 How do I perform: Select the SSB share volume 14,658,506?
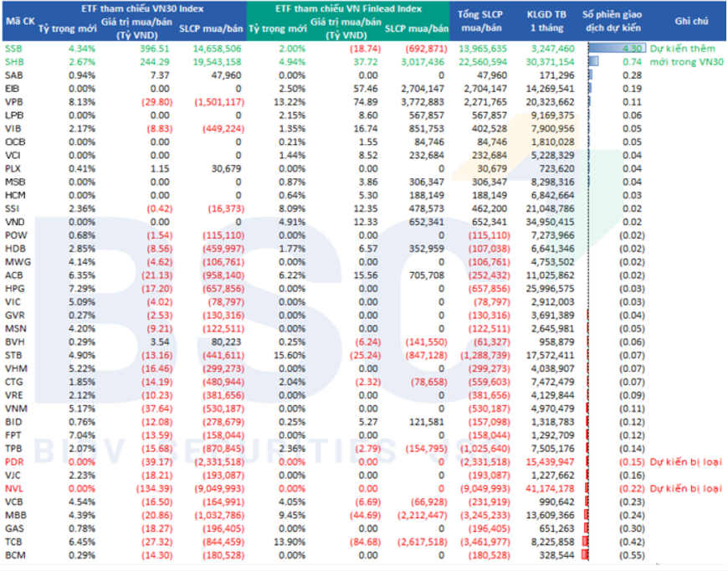pyautogui.click(x=217, y=49)
